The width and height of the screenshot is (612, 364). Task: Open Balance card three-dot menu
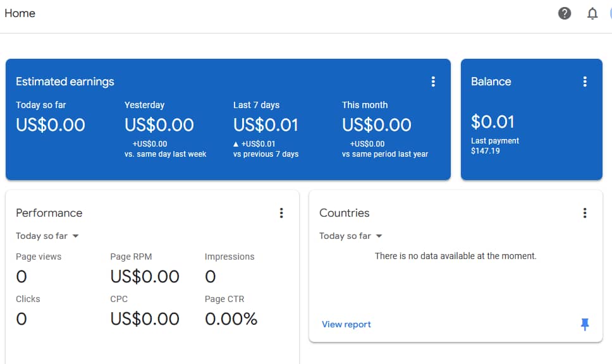(x=585, y=82)
